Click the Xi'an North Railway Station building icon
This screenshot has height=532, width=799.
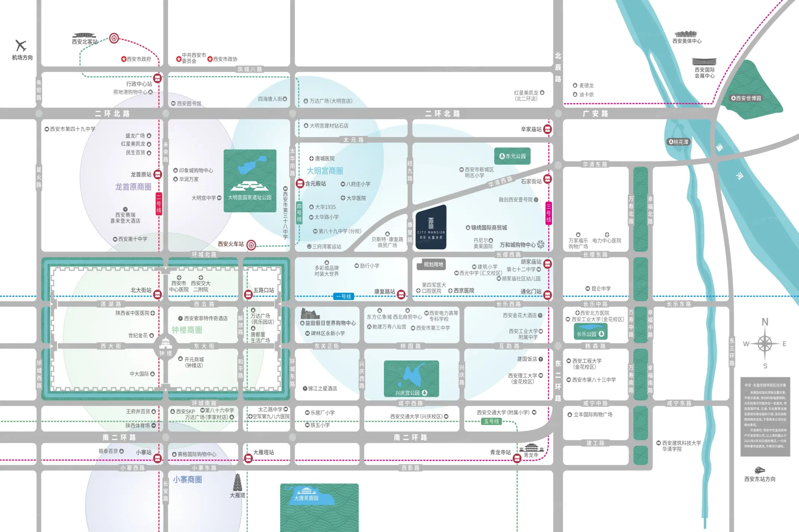(x=84, y=35)
